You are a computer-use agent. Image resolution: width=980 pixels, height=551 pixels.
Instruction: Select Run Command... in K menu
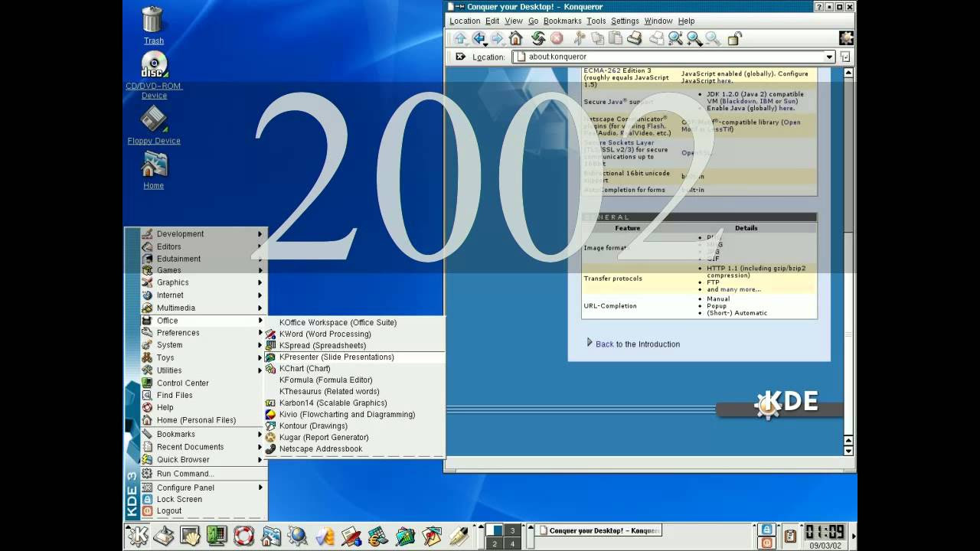pyautogui.click(x=202, y=474)
